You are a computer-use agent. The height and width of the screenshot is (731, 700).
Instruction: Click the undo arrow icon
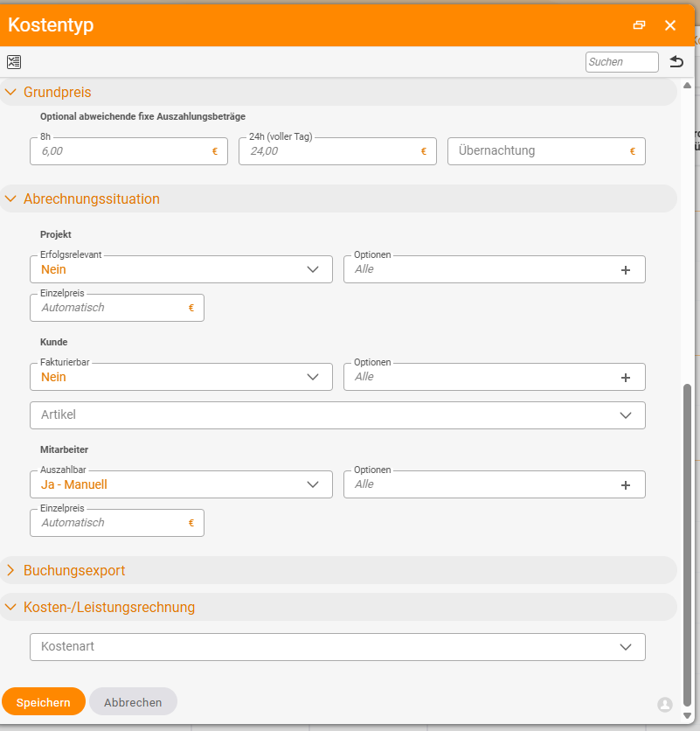(676, 61)
